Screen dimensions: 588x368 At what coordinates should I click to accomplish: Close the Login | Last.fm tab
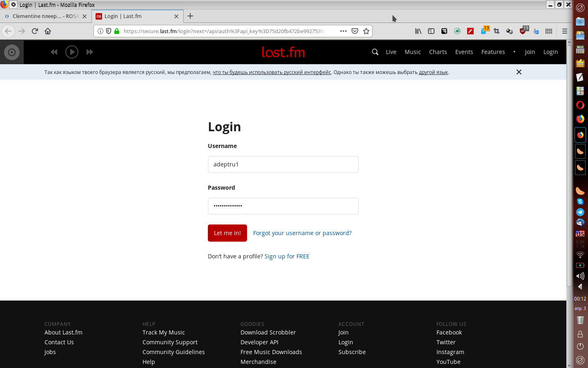176,16
